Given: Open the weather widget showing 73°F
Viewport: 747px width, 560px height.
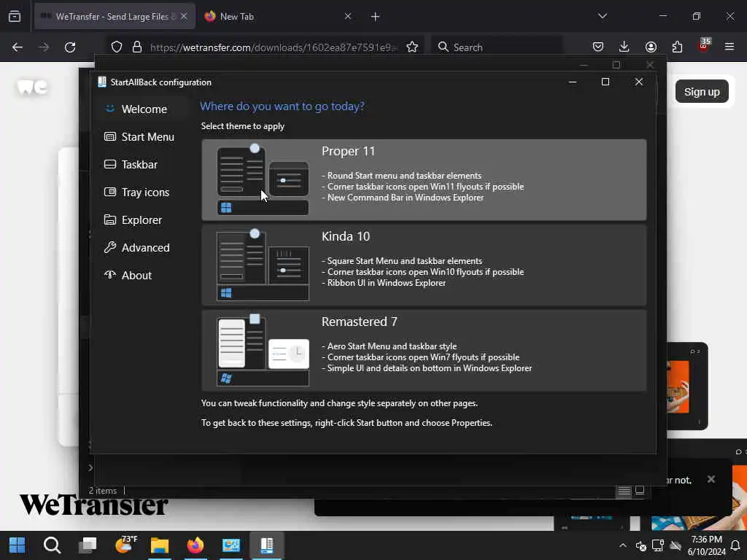Looking at the screenshot, I should pos(125,545).
